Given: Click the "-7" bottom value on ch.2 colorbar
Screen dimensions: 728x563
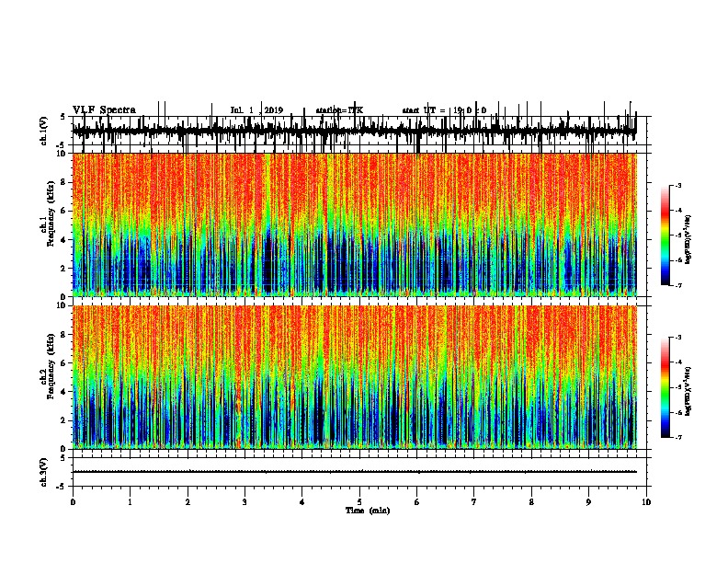Looking at the screenshot, I should (x=677, y=437).
